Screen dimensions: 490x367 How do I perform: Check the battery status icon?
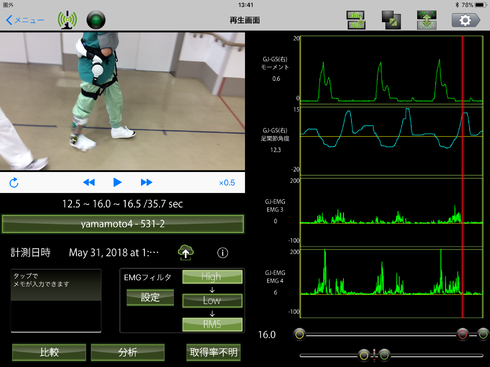pyautogui.click(x=481, y=5)
